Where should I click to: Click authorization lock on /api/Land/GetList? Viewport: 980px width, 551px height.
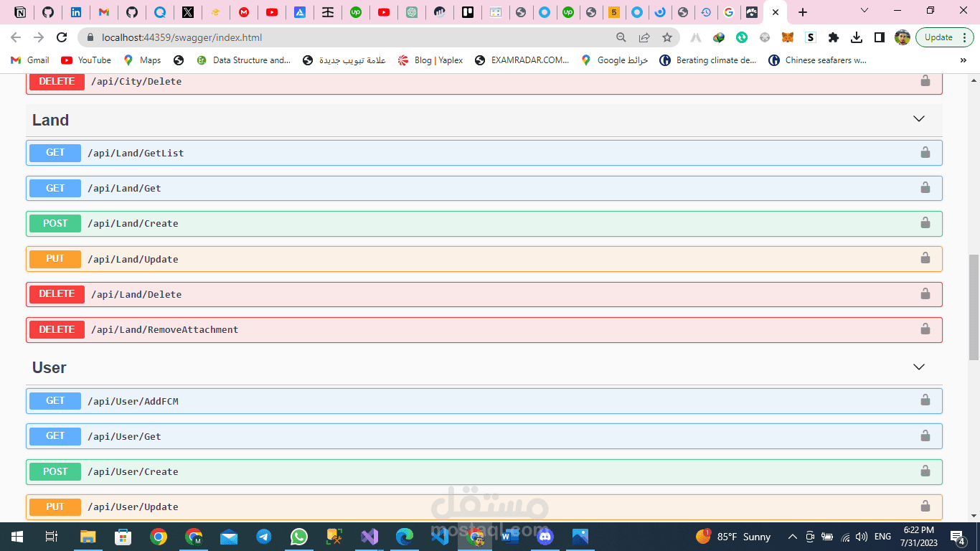click(x=925, y=152)
